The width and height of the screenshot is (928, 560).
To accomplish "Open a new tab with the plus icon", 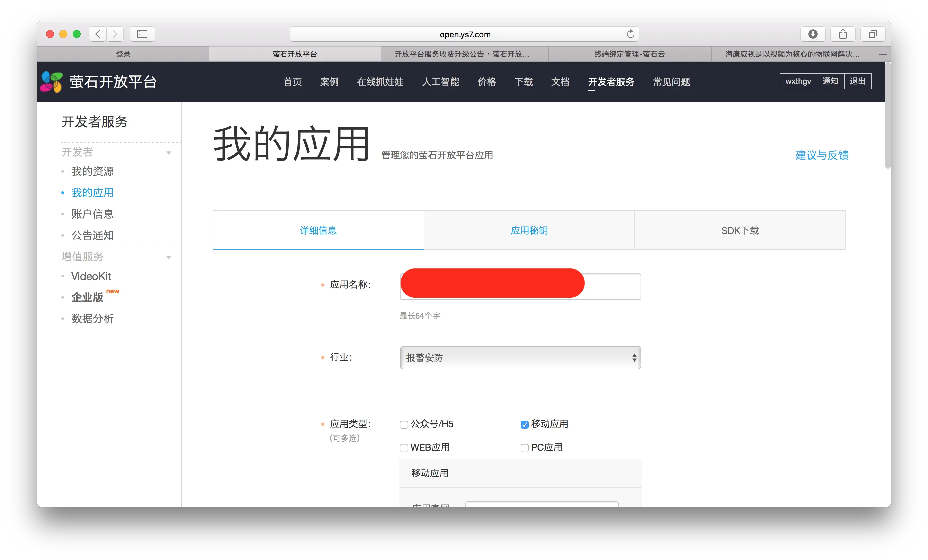I will click(882, 54).
